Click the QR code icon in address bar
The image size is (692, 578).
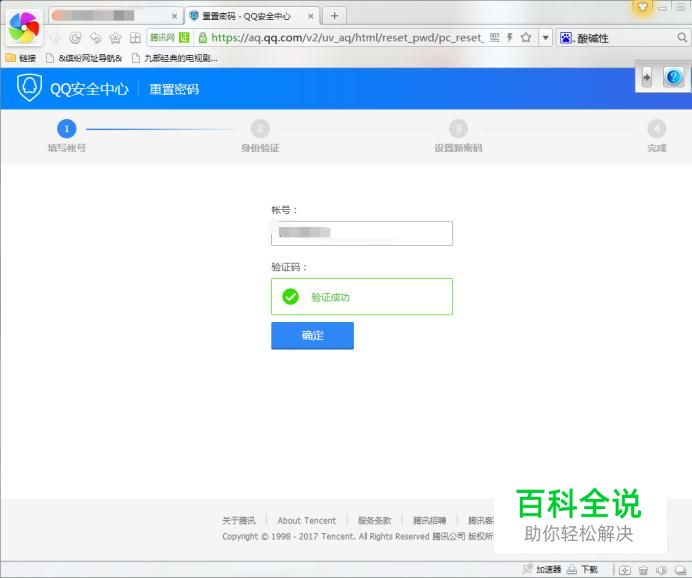(x=495, y=38)
